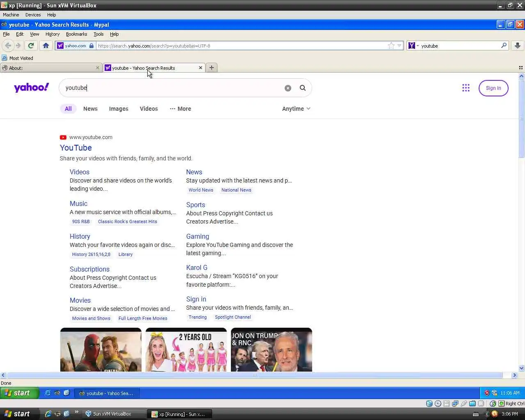This screenshot has width=525, height=420.
Task: Switch to the About: tab
Action: click(x=51, y=68)
